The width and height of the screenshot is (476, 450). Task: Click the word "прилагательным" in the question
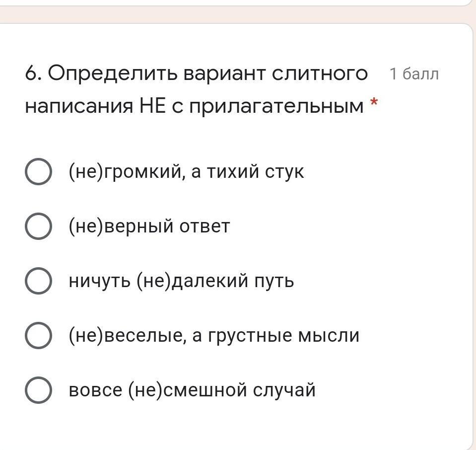click(276, 106)
